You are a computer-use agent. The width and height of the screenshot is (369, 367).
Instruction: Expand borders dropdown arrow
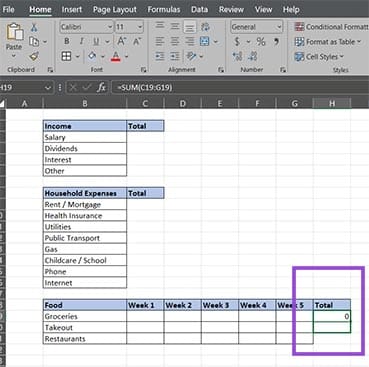click(77, 56)
